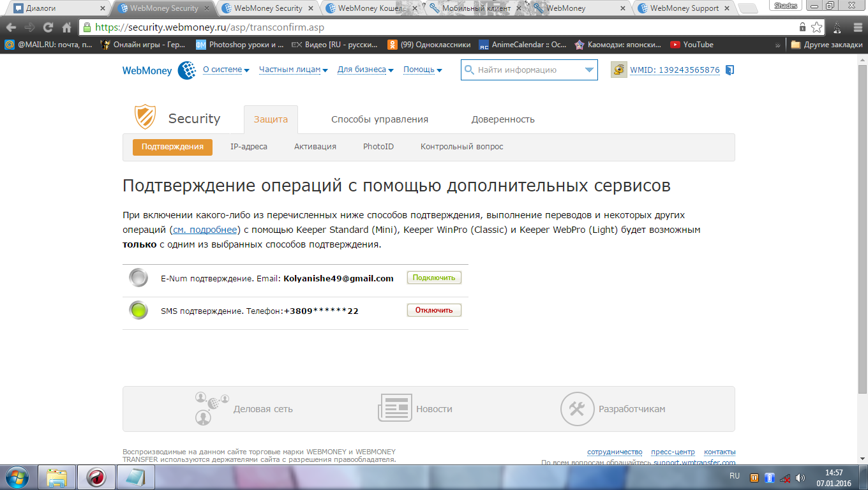Image resolution: width=868 pixels, height=490 pixels.
Task: Select the IP-адреса sub-tab
Action: [x=249, y=147]
